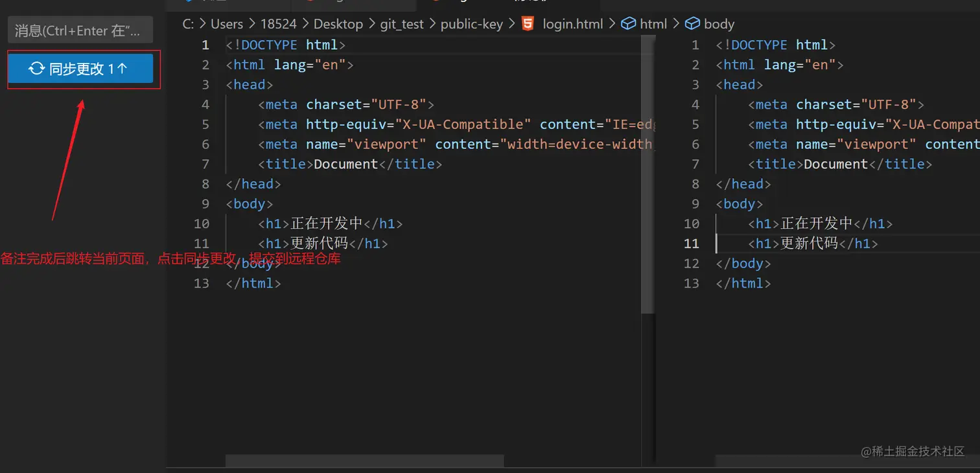This screenshot has height=473, width=980.
Task: Click meta name="viewport" line in right pane
Action: click(864, 144)
